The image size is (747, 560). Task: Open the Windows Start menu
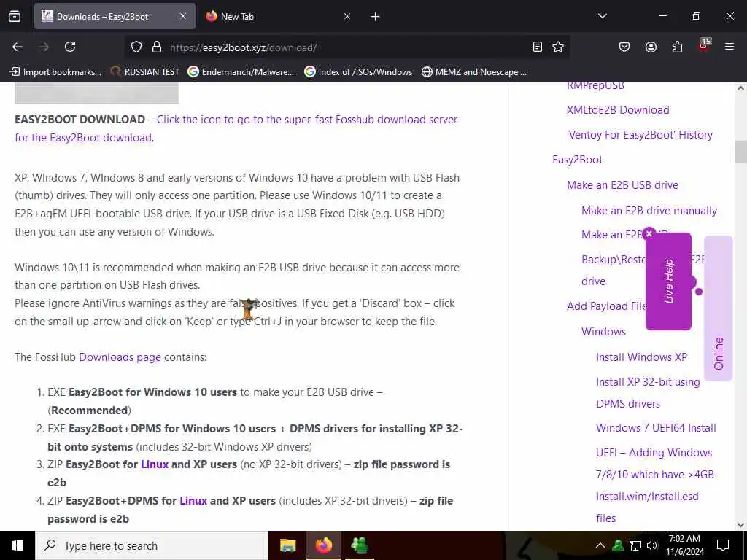pyautogui.click(x=18, y=545)
